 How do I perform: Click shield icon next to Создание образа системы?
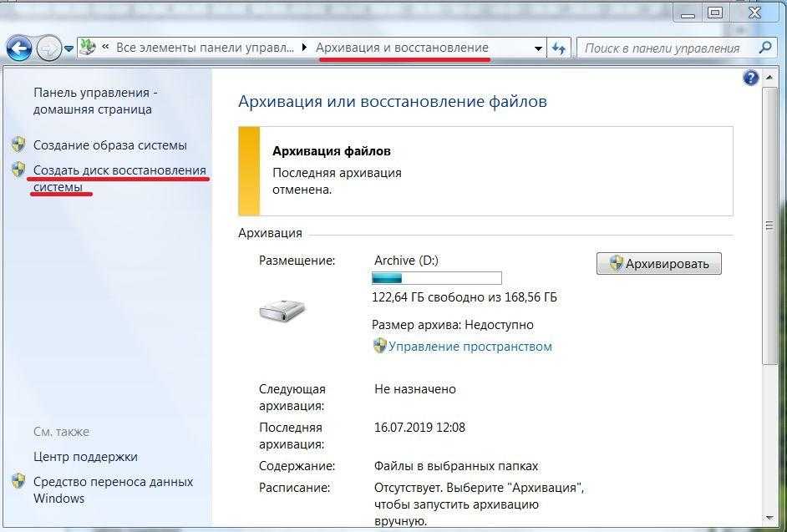pos(18,144)
